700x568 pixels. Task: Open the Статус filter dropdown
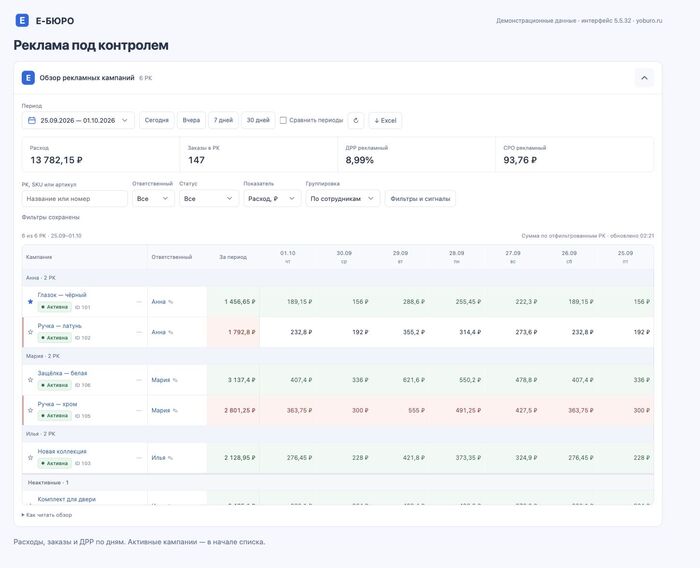(209, 198)
